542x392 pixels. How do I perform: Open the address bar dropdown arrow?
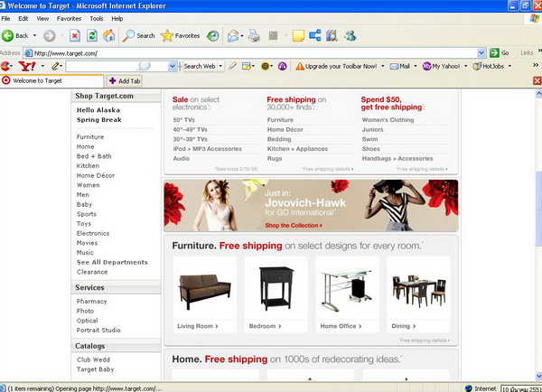(x=481, y=53)
